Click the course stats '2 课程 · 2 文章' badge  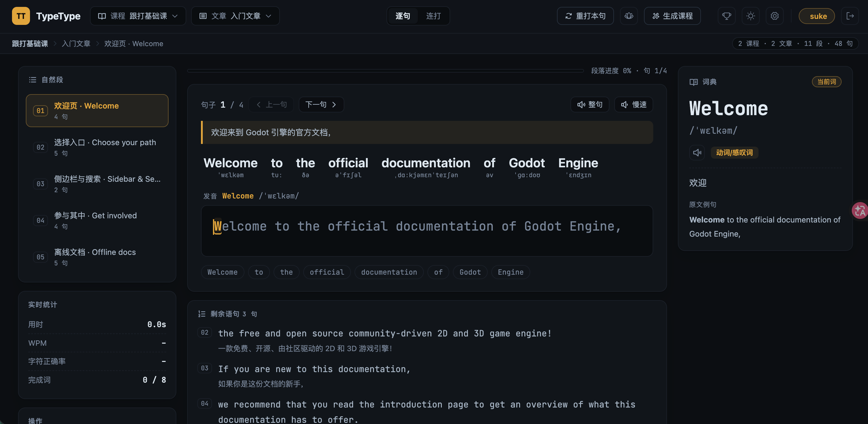click(795, 43)
